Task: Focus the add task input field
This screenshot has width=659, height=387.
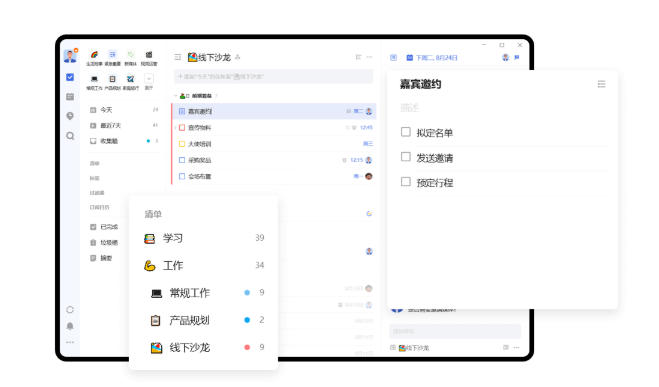Action: [273, 76]
